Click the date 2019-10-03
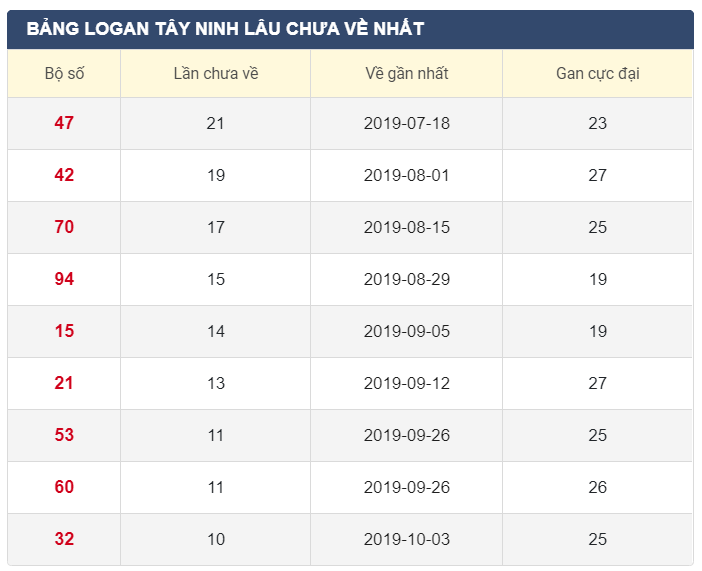 406,539
